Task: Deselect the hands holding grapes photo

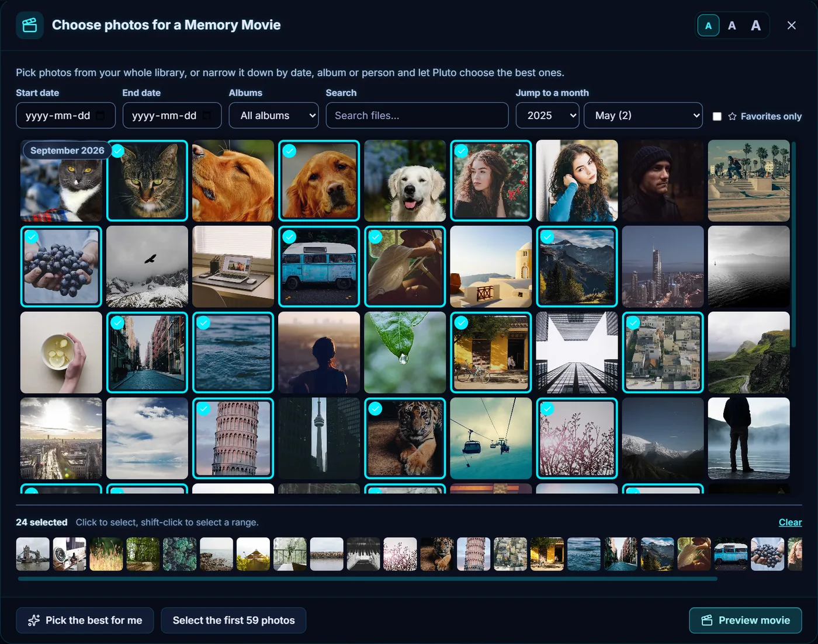Action: [x=61, y=266]
